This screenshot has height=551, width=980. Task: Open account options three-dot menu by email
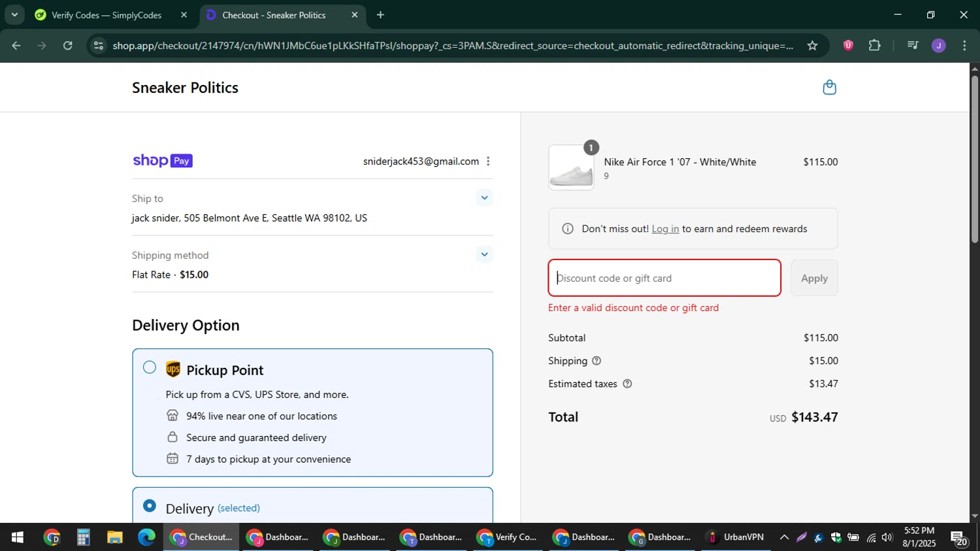488,161
